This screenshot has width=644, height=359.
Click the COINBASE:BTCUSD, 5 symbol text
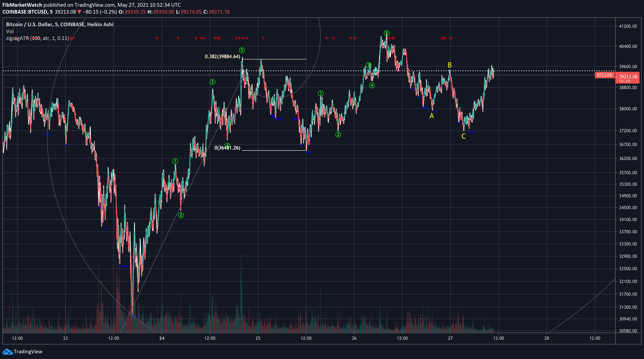click(x=28, y=12)
